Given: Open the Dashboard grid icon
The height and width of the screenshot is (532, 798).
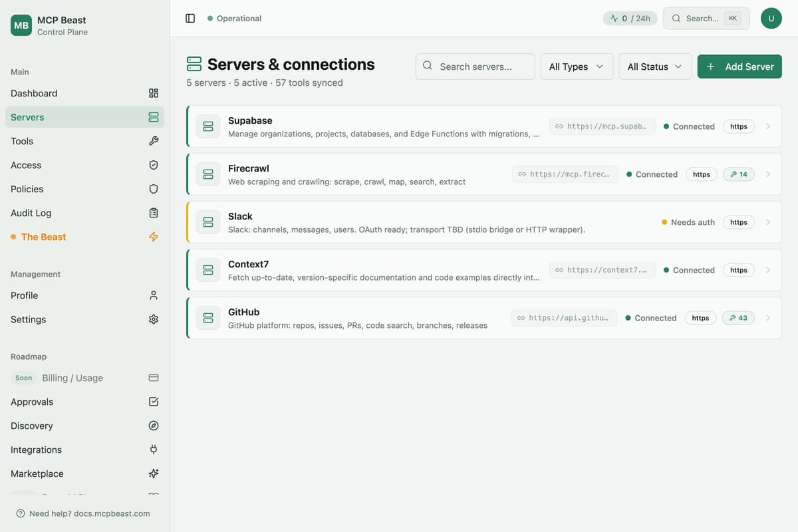Looking at the screenshot, I should (154, 93).
